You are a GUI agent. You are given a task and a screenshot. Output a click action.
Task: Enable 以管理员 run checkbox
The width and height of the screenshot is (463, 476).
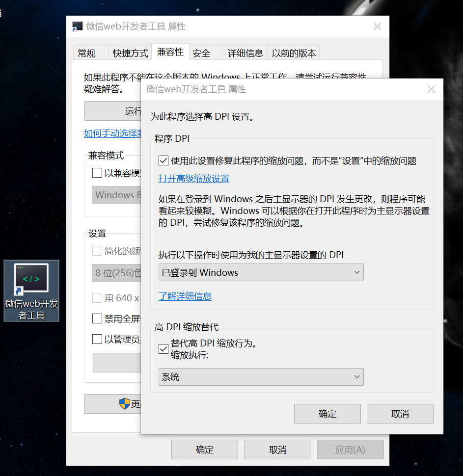click(x=97, y=339)
